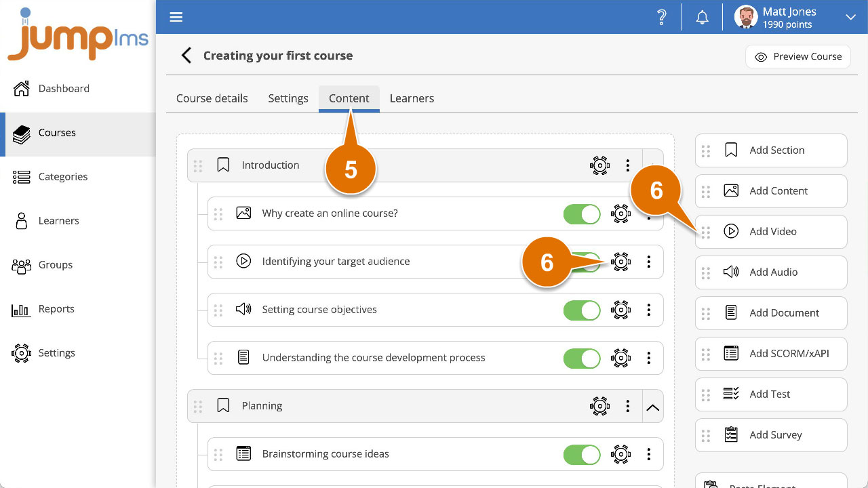Viewport: 868px width, 488px height.
Task: Open settings gear for Introduction section
Action: tap(599, 165)
